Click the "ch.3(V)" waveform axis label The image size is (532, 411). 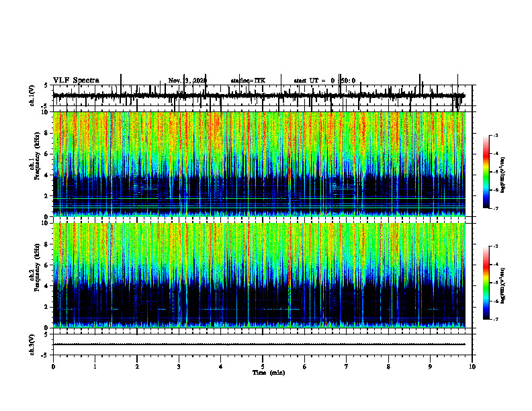pos(32,345)
